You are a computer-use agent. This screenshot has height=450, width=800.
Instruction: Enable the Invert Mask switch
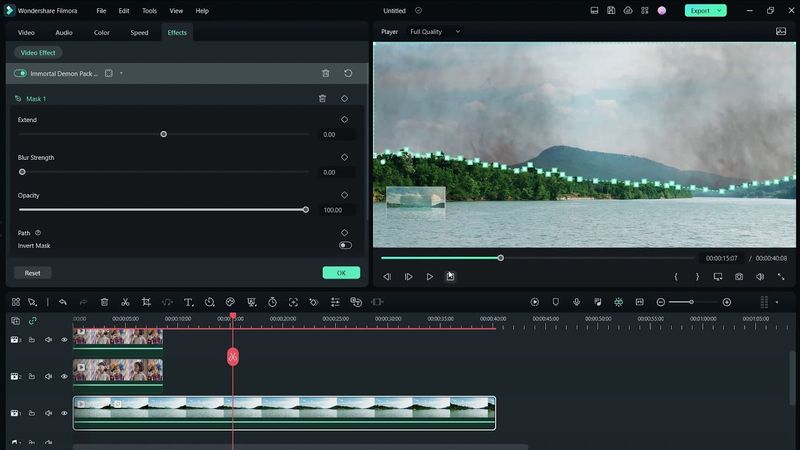345,245
